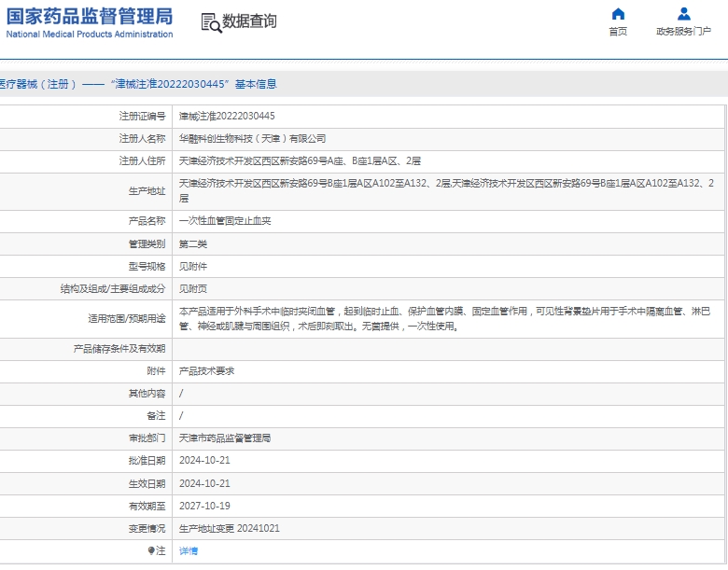The image size is (728, 570).
Task: Click the 注册人名称 label
Action: [x=142, y=139]
